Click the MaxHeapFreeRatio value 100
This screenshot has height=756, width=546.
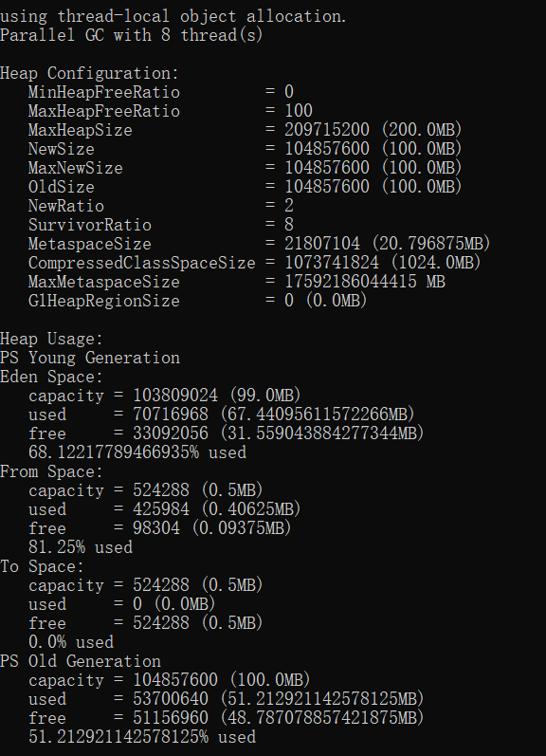coord(299,111)
